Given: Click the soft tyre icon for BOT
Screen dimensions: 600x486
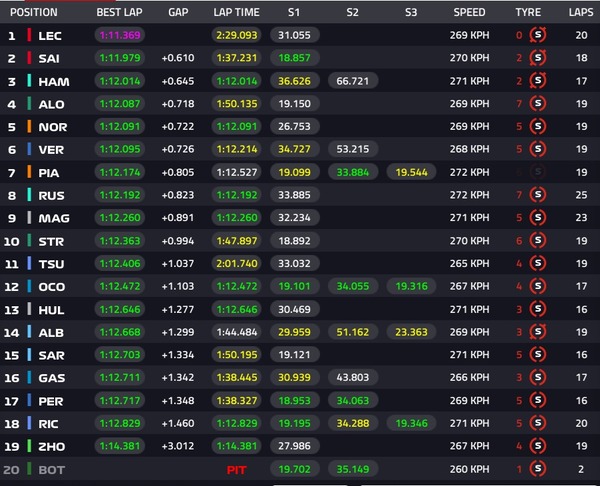Looking at the screenshot, I should [x=538, y=469].
